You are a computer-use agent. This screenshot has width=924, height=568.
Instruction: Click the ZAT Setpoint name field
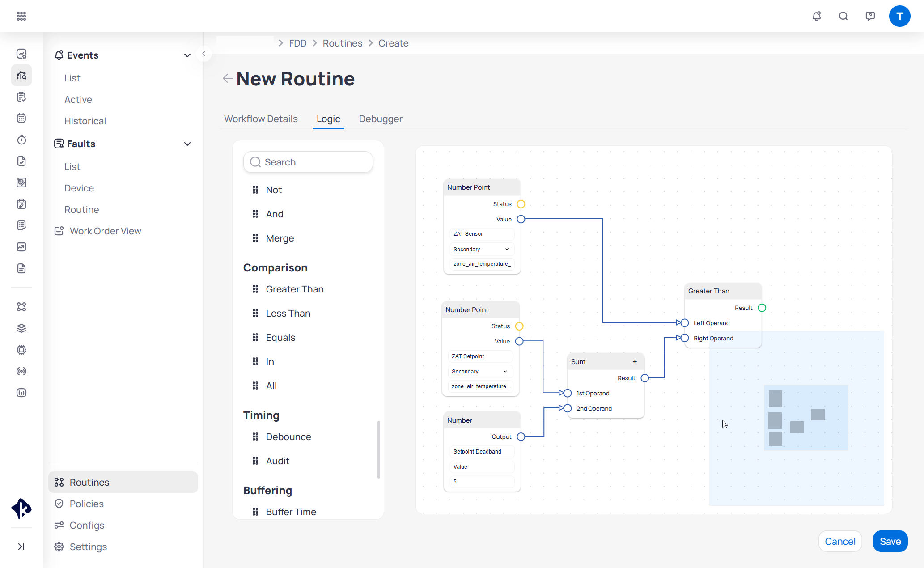click(480, 356)
